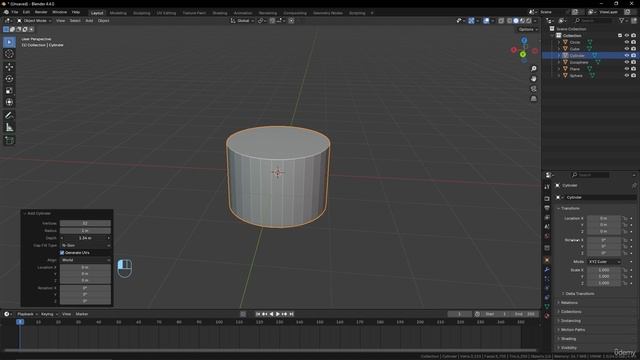
Task: Switch perspective/orthographic grid icon
Action: tap(533, 99)
